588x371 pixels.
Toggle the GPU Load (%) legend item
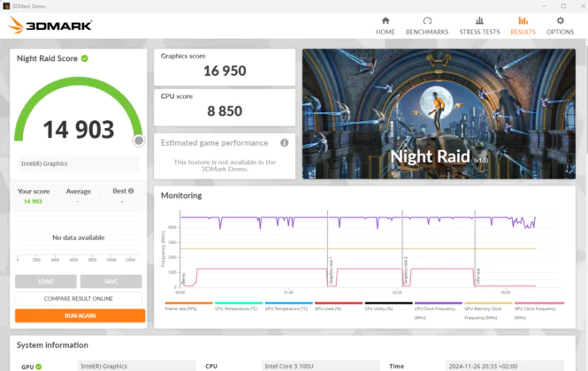[x=339, y=307]
